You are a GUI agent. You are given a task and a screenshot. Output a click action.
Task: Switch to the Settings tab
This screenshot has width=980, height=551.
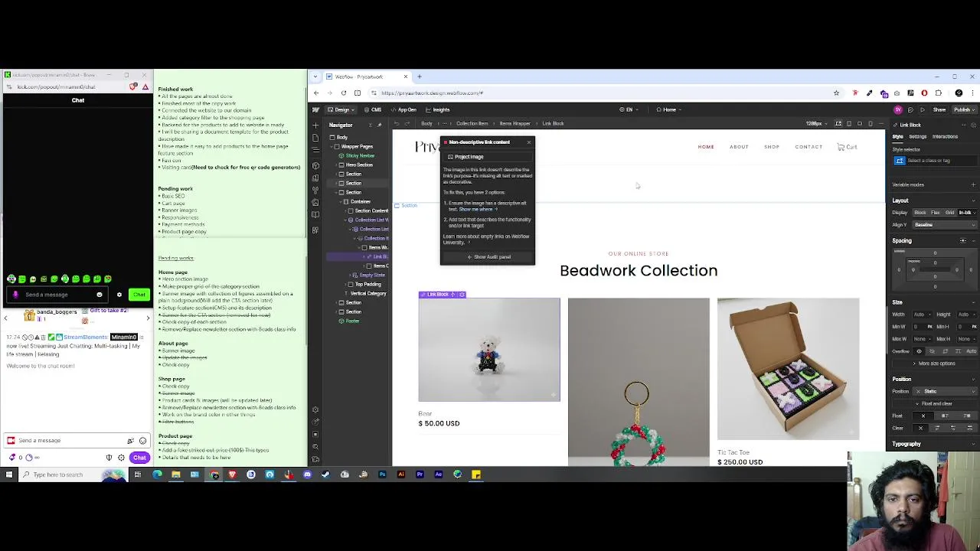918,137
